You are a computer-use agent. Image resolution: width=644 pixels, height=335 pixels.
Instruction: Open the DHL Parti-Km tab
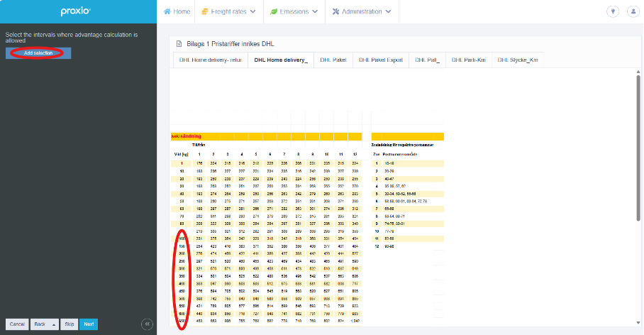click(x=469, y=60)
